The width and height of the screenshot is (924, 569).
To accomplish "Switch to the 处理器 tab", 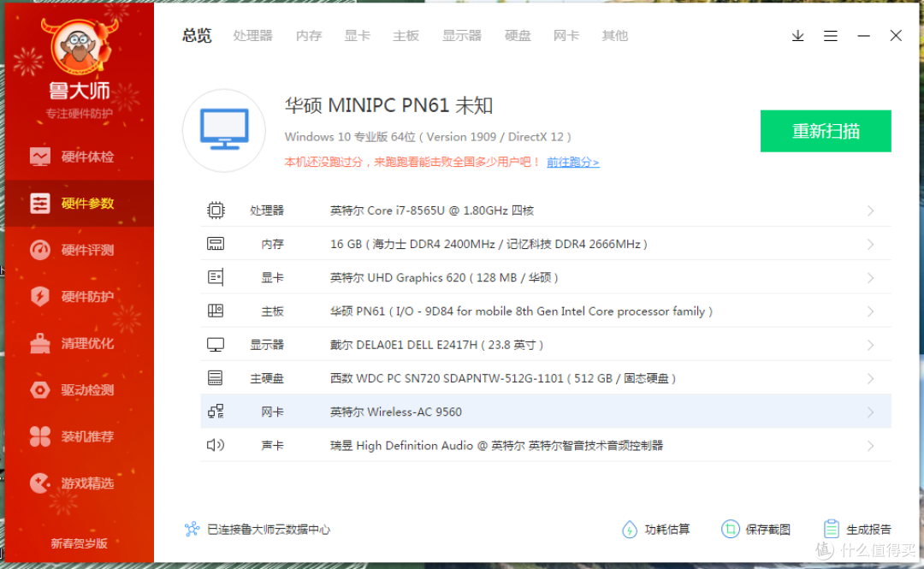I will (x=252, y=35).
